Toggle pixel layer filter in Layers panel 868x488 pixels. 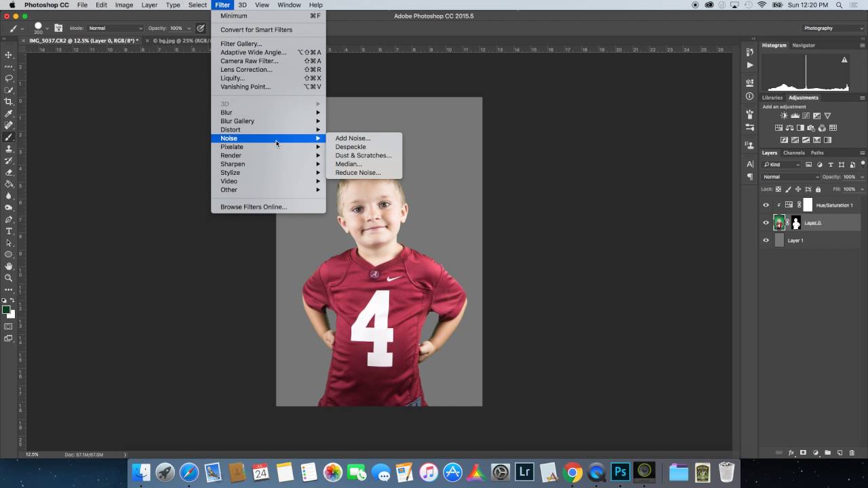(x=809, y=165)
